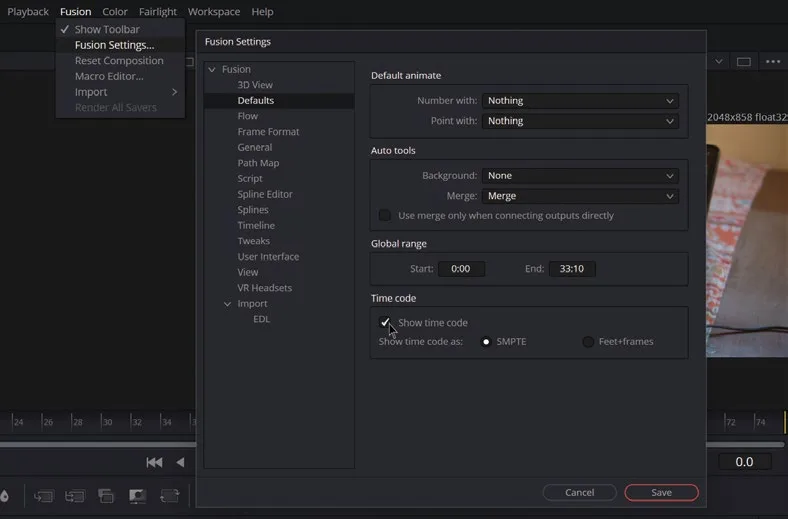Viewport: 788px width, 519px height.
Task: Click the 0.0 time field at bottom right
Action: click(x=744, y=462)
